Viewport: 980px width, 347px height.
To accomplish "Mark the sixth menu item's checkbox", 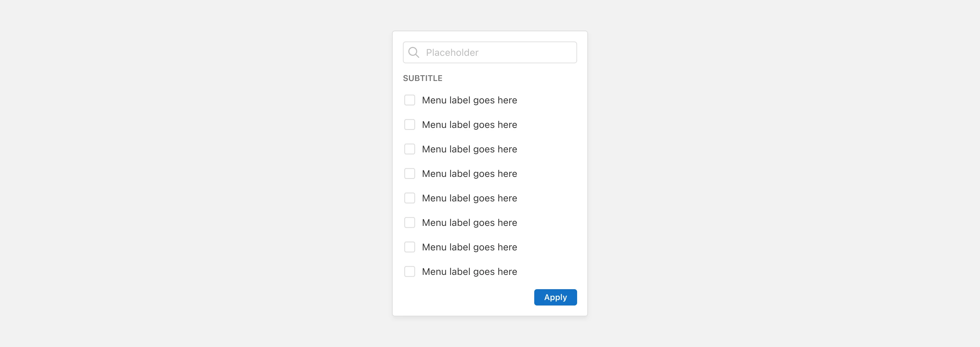I will (x=409, y=222).
